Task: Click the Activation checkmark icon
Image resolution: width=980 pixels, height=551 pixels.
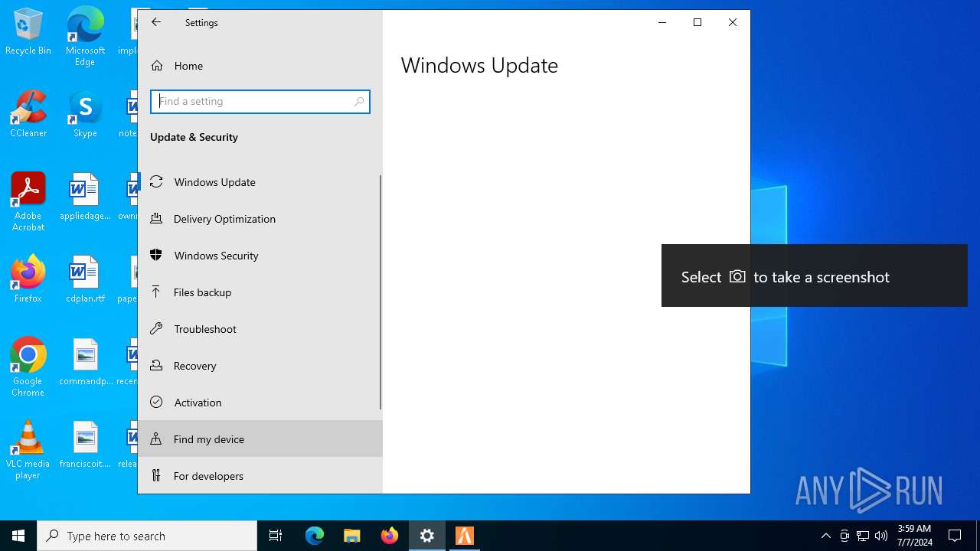Action: click(156, 402)
